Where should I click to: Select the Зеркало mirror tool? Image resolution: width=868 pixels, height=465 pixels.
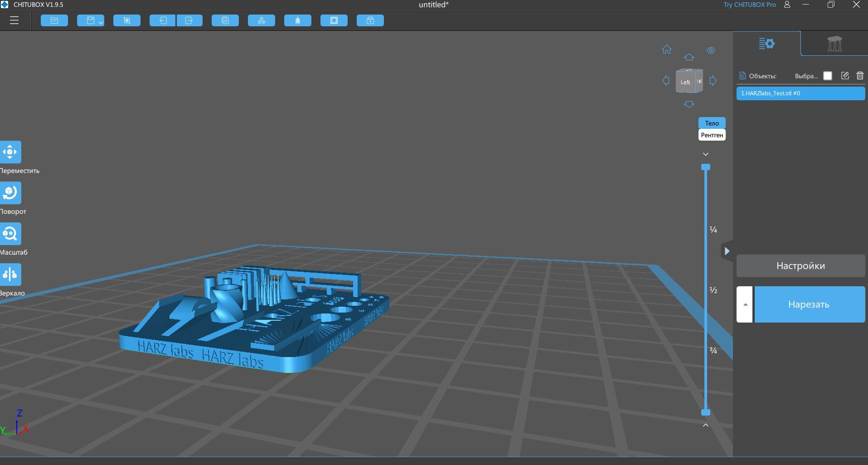[x=10, y=274]
